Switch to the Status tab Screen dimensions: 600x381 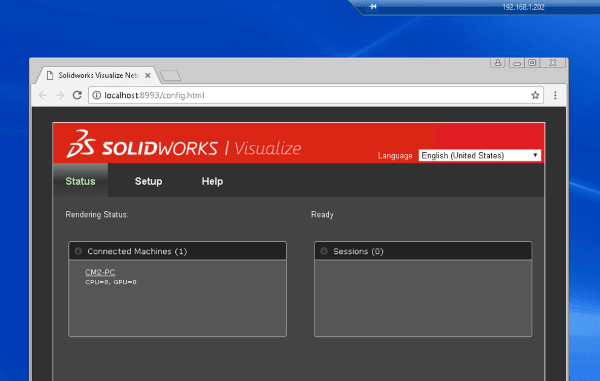80,181
